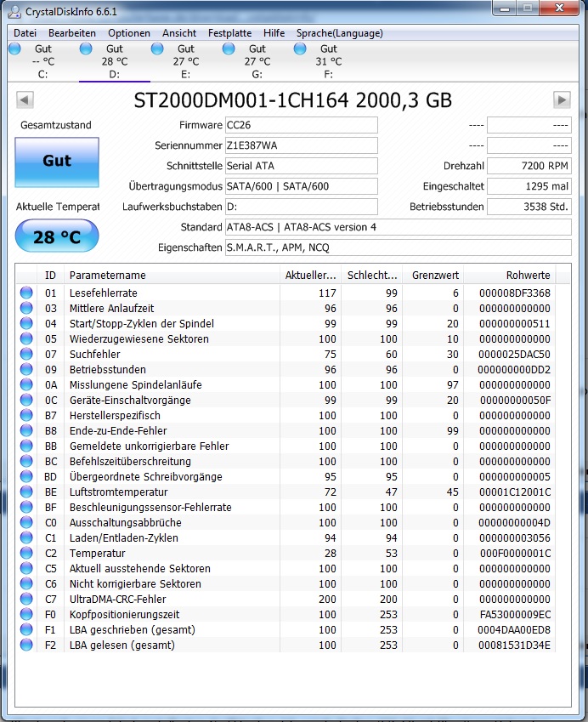Click status orb of Luftstromtemperatur row

click(26, 492)
